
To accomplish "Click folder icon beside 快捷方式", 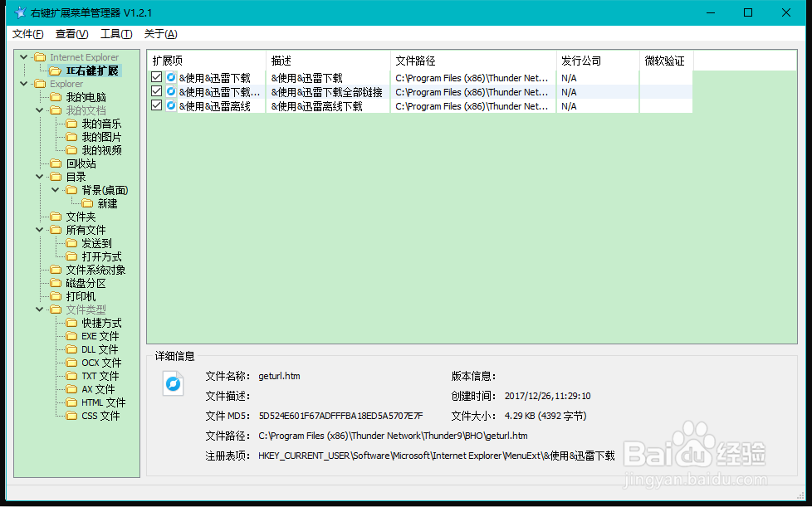I will click(x=71, y=323).
